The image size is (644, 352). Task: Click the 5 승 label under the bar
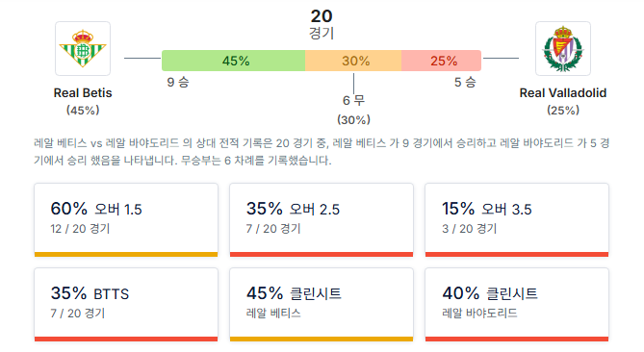465,82
